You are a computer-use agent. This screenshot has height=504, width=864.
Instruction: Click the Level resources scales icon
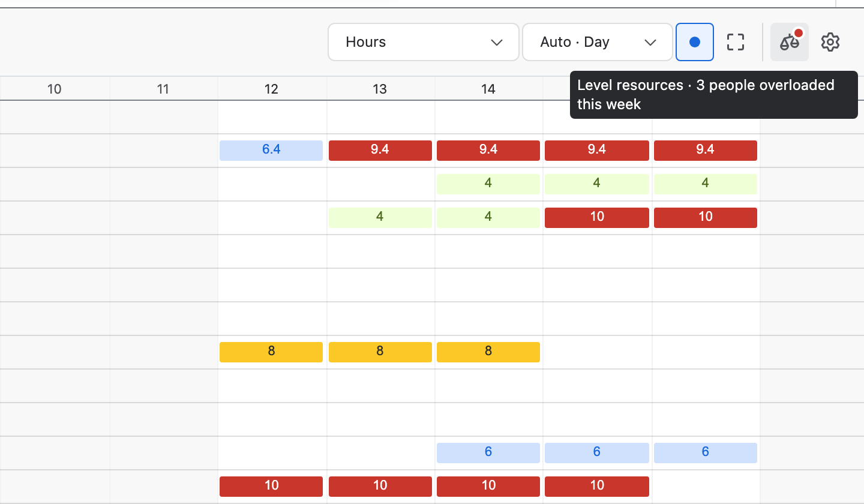(x=790, y=42)
